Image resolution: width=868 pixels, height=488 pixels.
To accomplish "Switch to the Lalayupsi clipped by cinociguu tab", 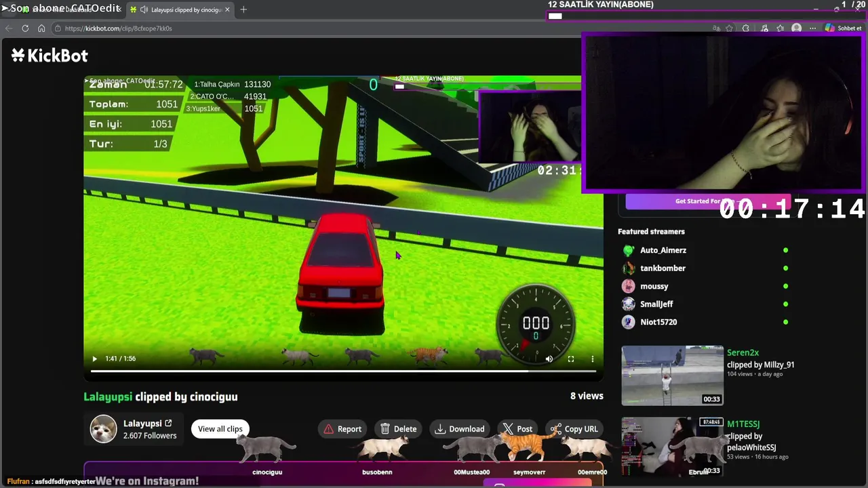I will pyautogui.click(x=180, y=9).
